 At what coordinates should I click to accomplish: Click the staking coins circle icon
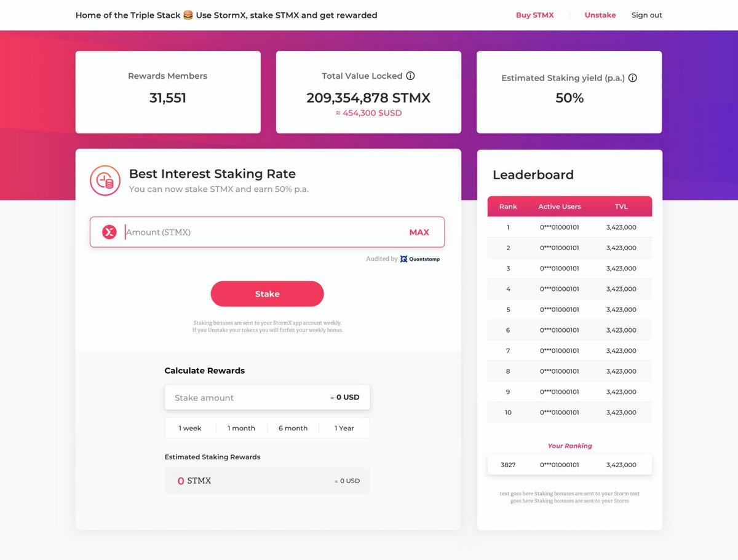pyautogui.click(x=105, y=181)
